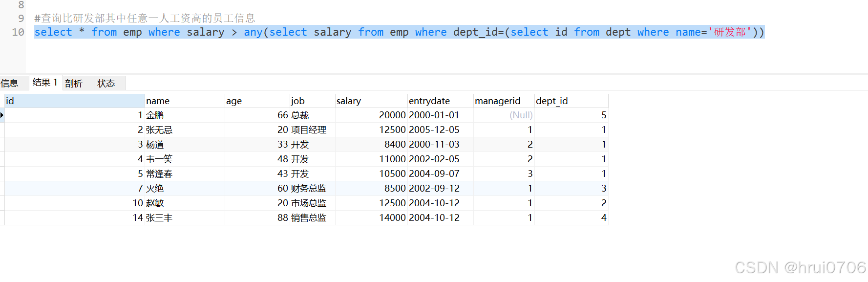The image size is (868, 282).
Task: Click the salary cell 20000
Action: tap(371, 115)
